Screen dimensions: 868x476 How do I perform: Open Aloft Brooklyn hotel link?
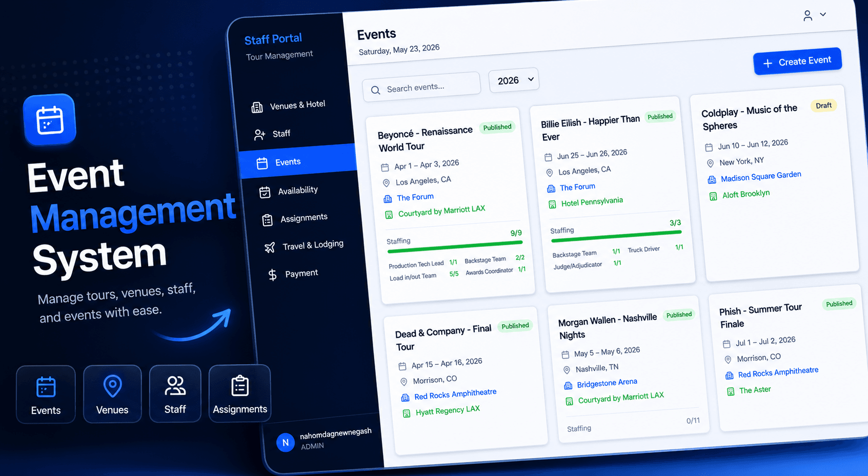(x=746, y=194)
